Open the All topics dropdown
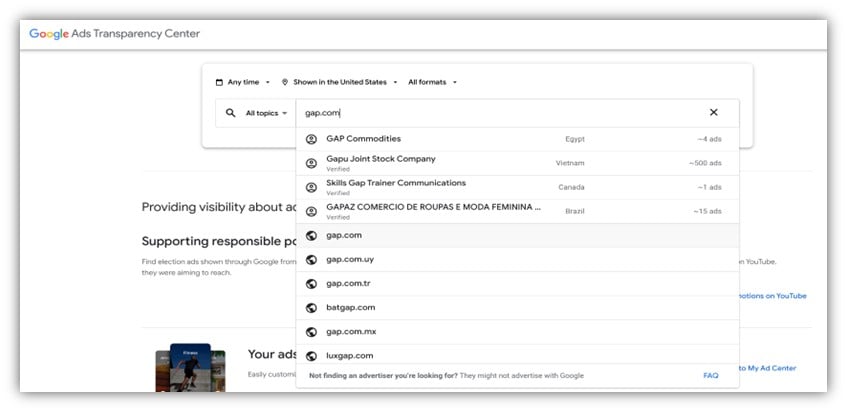This screenshot has height=412, width=847. point(266,113)
